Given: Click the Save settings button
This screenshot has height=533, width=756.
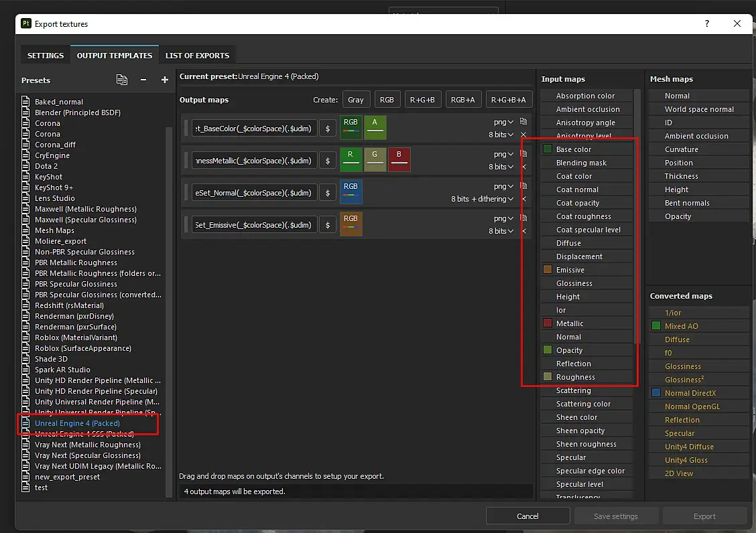Looking at the screenshot, I should click(x=615, y=516).
